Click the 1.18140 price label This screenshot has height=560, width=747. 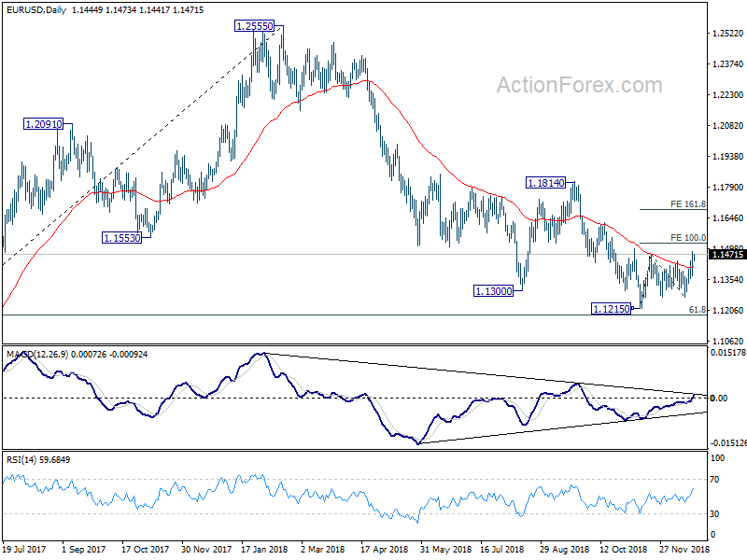(545, 182)
